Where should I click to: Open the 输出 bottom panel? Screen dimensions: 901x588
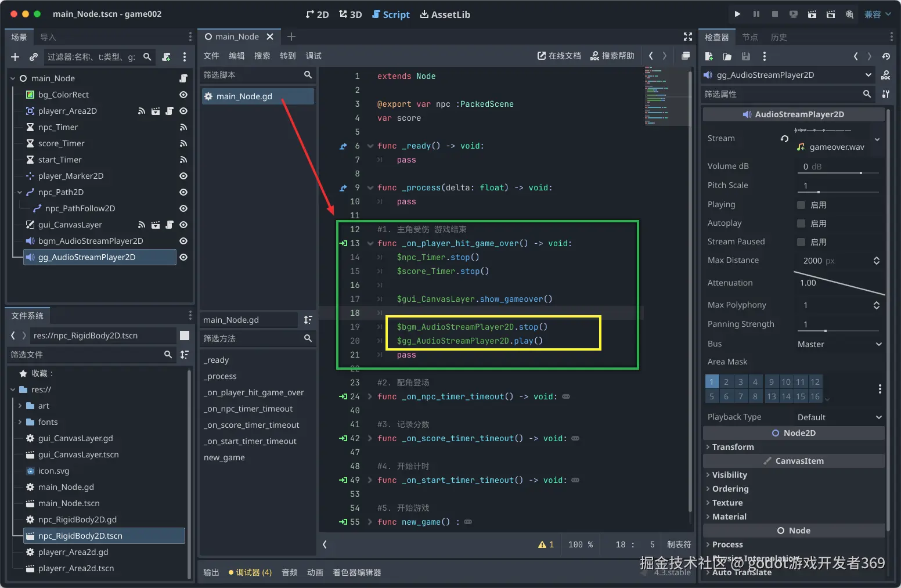[211, 572]
